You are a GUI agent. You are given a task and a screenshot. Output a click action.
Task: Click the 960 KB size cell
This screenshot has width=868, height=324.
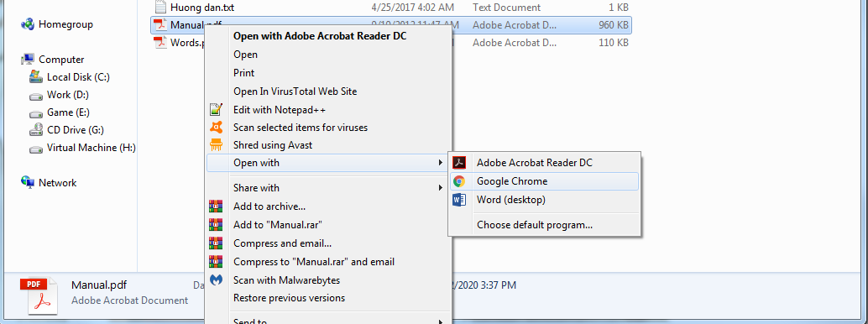pyautogui.click(x=614, y=25)
